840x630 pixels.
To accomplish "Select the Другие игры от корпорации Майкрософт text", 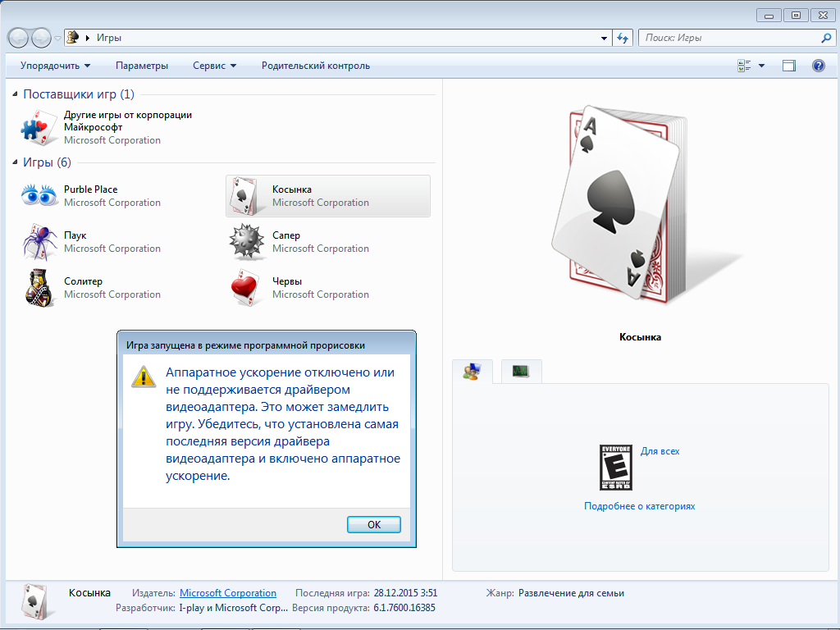I will tap(127, 121).
